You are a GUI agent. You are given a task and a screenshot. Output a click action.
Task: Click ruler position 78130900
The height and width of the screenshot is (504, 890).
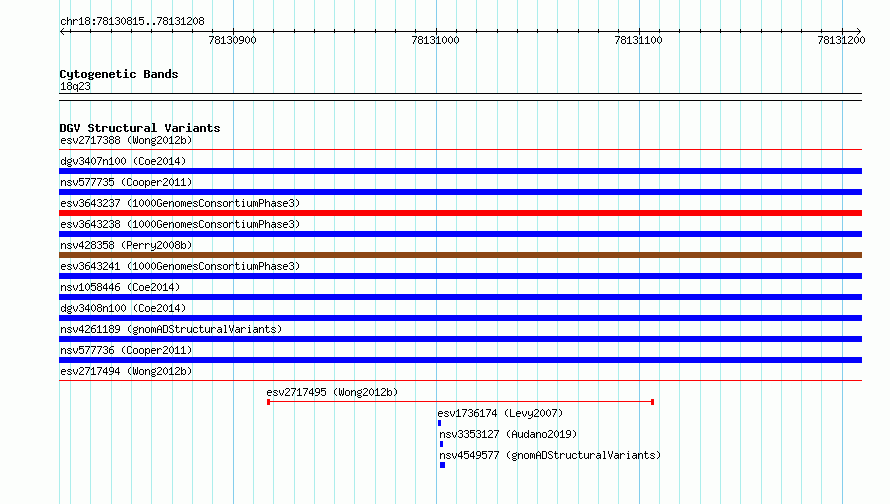(x=233, y=40)
